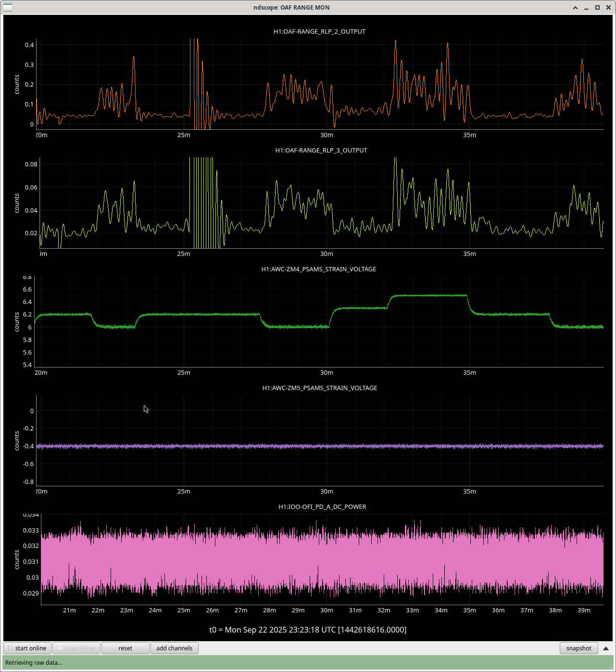
Task: Maximize the ndscope window
Action: (x=597, y=7)
